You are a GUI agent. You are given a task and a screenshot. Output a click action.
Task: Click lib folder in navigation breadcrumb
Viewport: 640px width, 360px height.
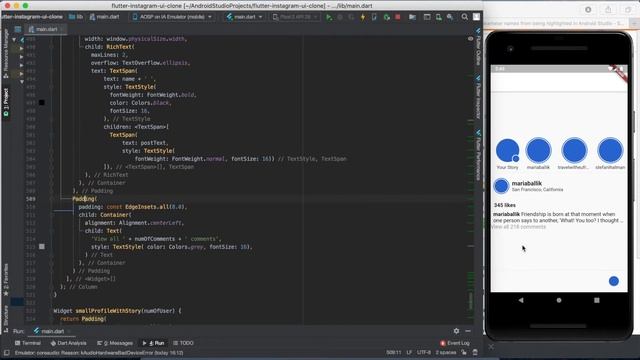pos(76,17)
